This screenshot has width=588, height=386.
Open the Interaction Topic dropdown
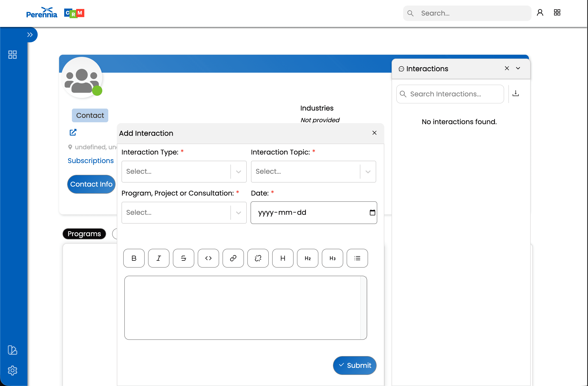pyautogui.click(x=313, y=172)
